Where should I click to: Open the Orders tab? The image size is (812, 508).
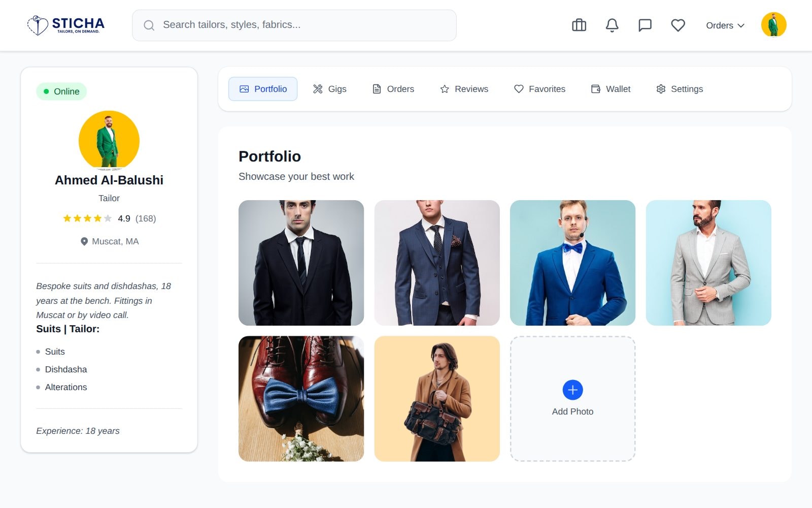point(393,89)
